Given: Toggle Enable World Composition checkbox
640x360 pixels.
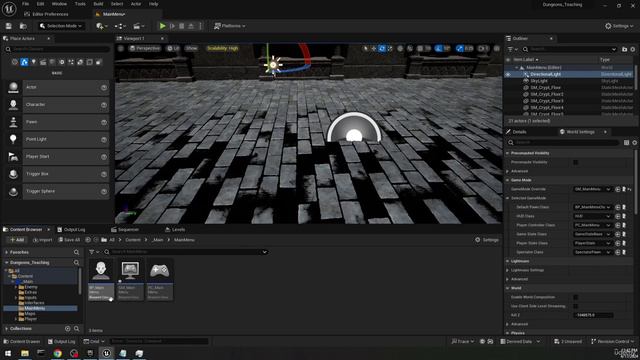Looking at the screenshot, I should (576, 297).
